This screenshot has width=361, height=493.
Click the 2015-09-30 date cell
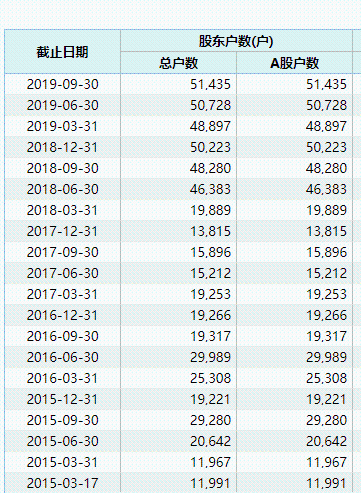[62, 420]
